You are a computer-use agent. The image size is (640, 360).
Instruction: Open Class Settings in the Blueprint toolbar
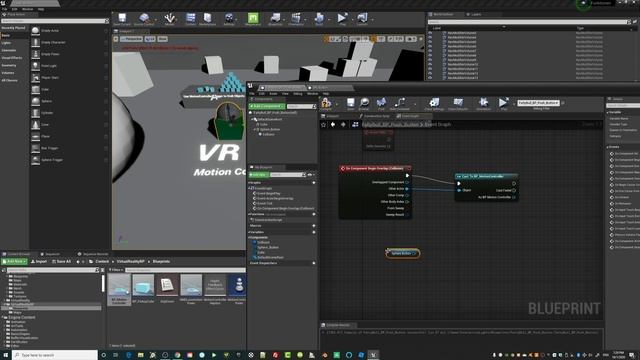coord(434,104)
